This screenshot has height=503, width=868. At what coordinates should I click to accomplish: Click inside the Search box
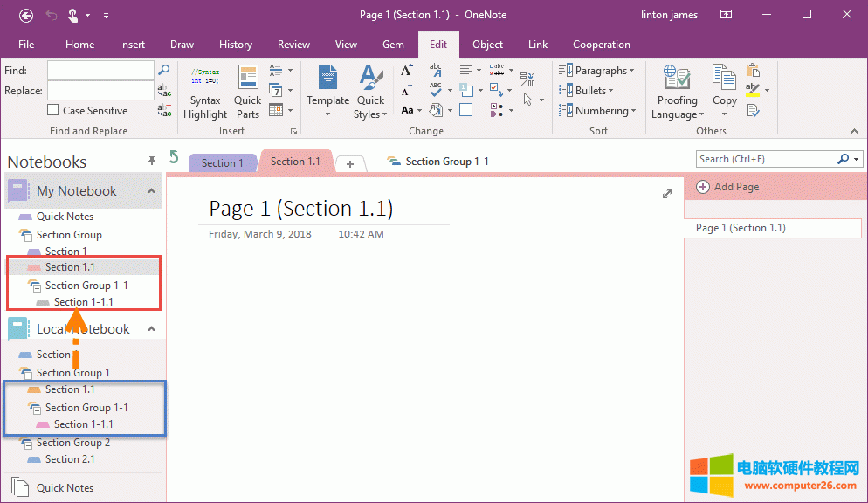[x=768, y=159]
